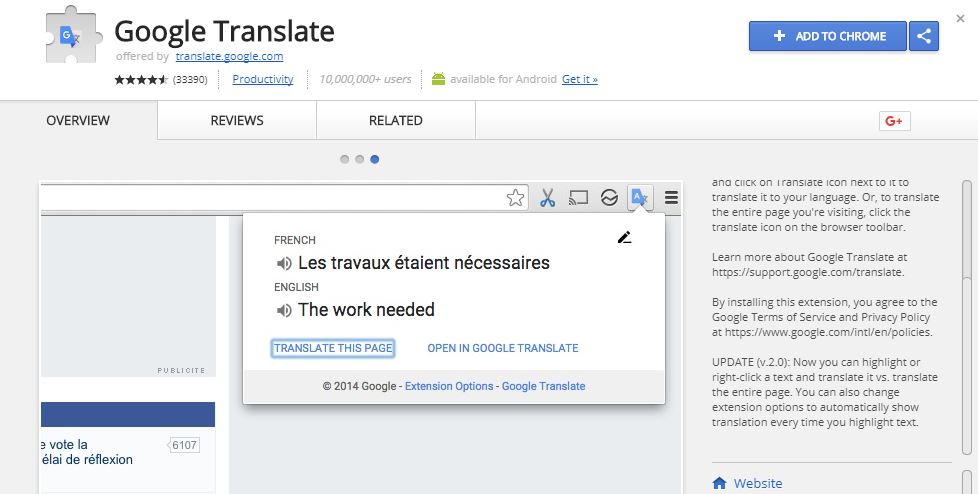Click the ENGLISH language label
This screenshot has height=494, width=978.
click(296, 287)
